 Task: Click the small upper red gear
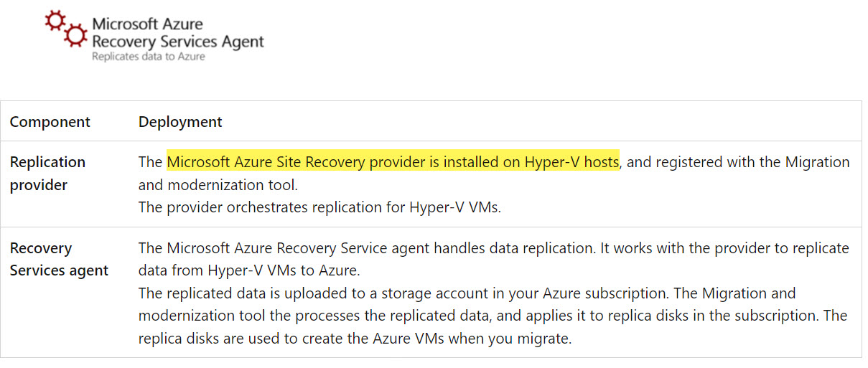point(55,19)
